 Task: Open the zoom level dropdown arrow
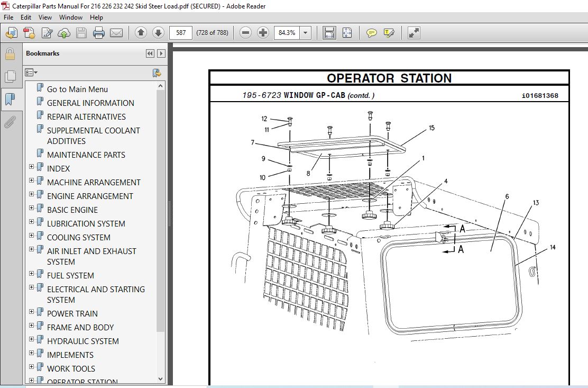pos(305,33)
